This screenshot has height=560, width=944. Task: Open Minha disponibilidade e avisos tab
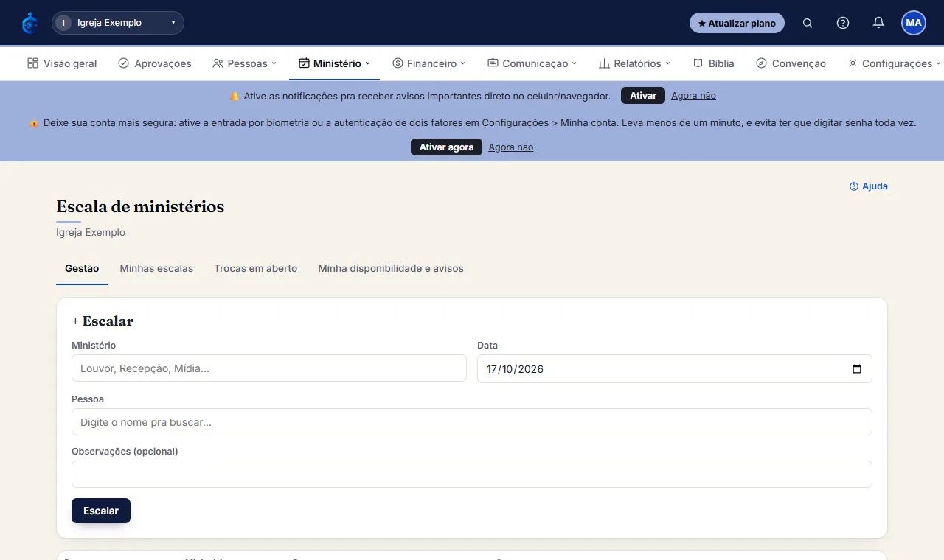pos(391,269)
